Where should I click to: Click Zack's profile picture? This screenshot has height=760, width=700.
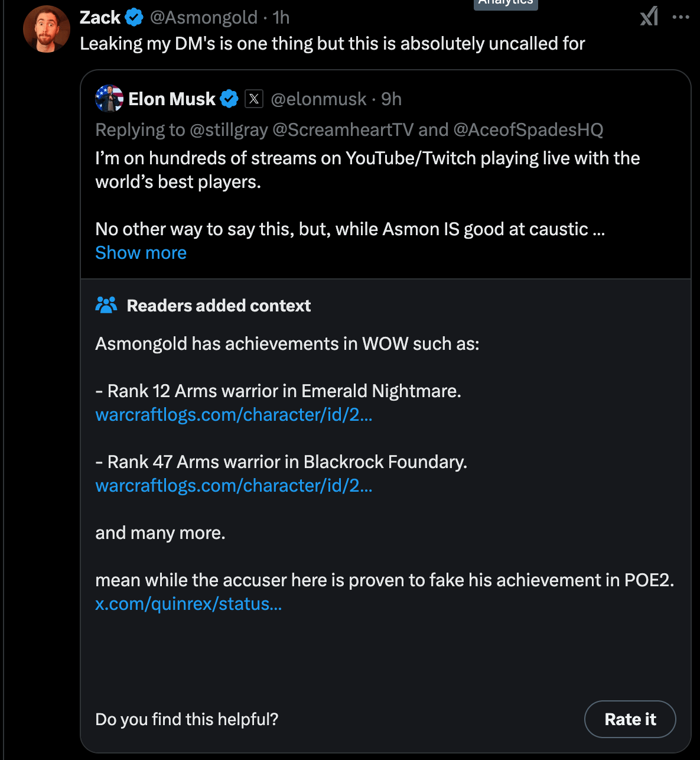[47, 28]
